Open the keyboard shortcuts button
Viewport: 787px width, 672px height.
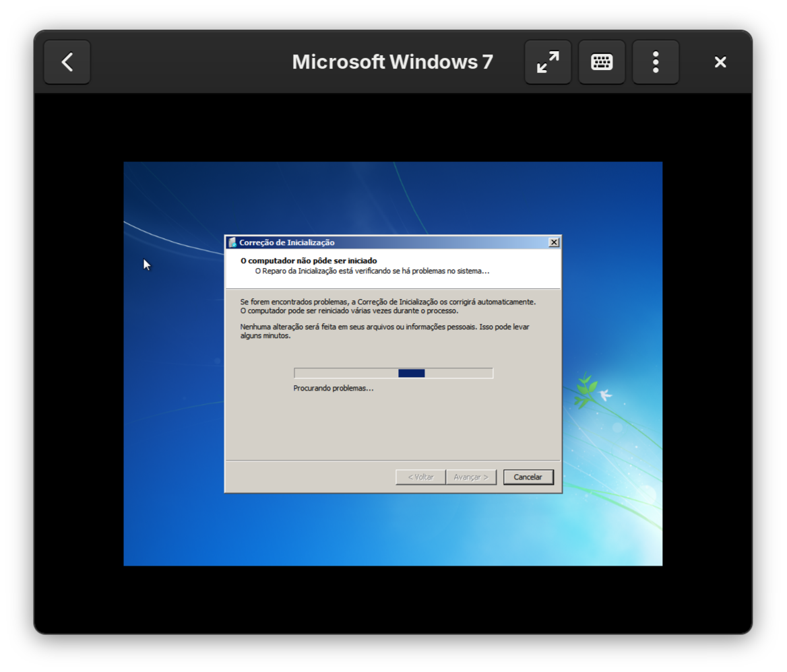(602, 62)
